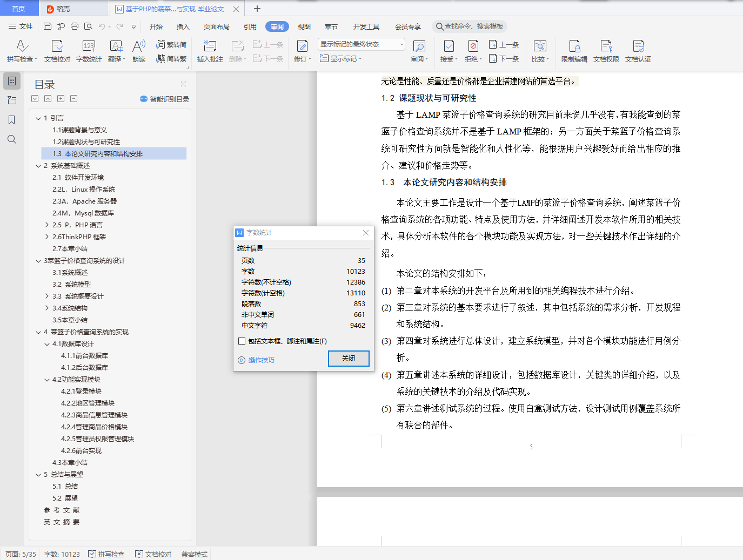Click the plus box icon in 目录 panel header
Viewport: 743px width, 560px height.
(x=61, y=99)
